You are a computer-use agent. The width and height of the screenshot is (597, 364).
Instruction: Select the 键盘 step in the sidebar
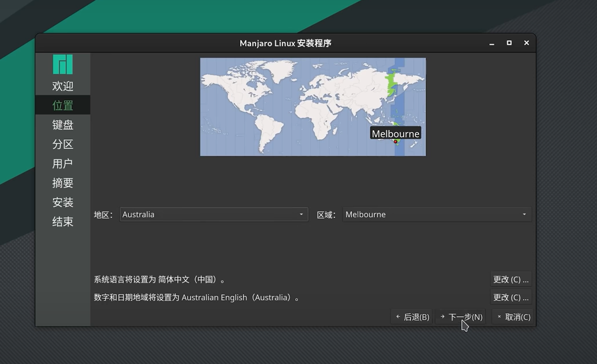click(62, 125)
